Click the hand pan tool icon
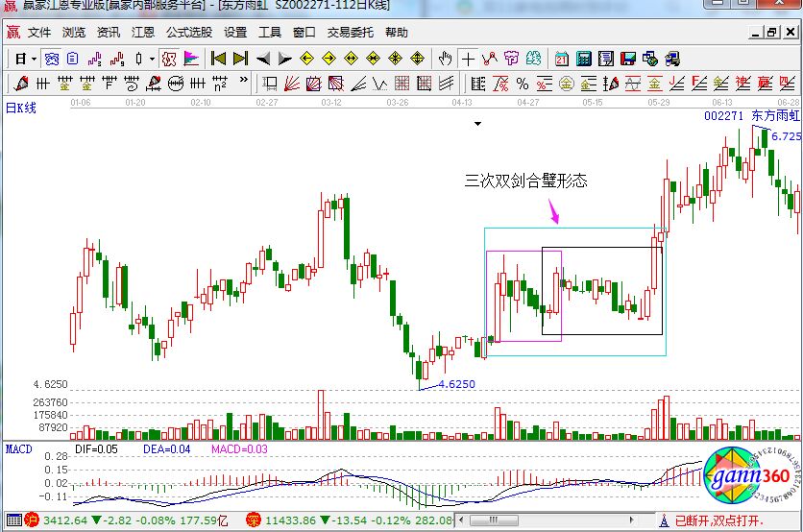 tap(446, 59)
